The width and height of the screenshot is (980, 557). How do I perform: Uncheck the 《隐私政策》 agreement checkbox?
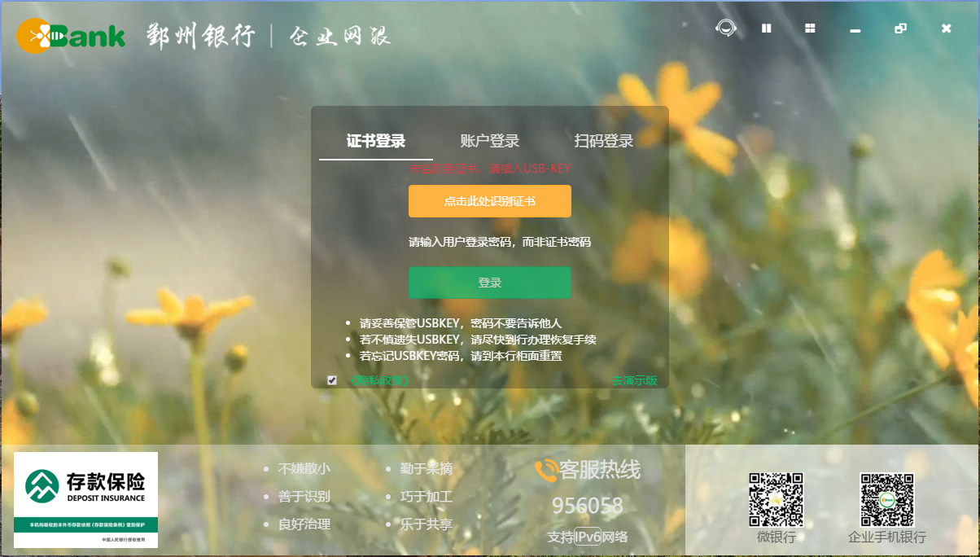click(x=330, y=379)
